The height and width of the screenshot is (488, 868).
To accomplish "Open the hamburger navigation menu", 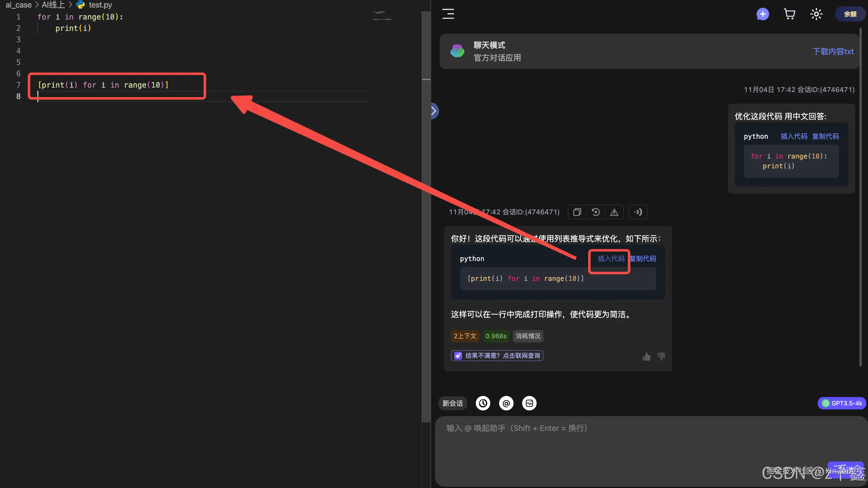I will click(x=448, y=14).
